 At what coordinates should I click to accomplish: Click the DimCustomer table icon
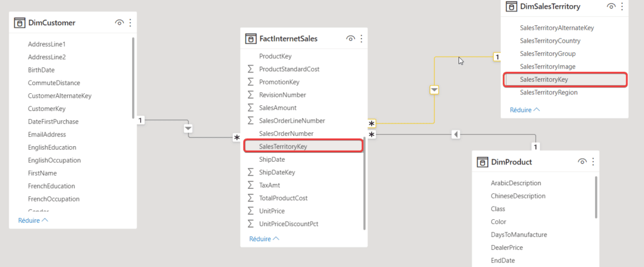(19, 23)
